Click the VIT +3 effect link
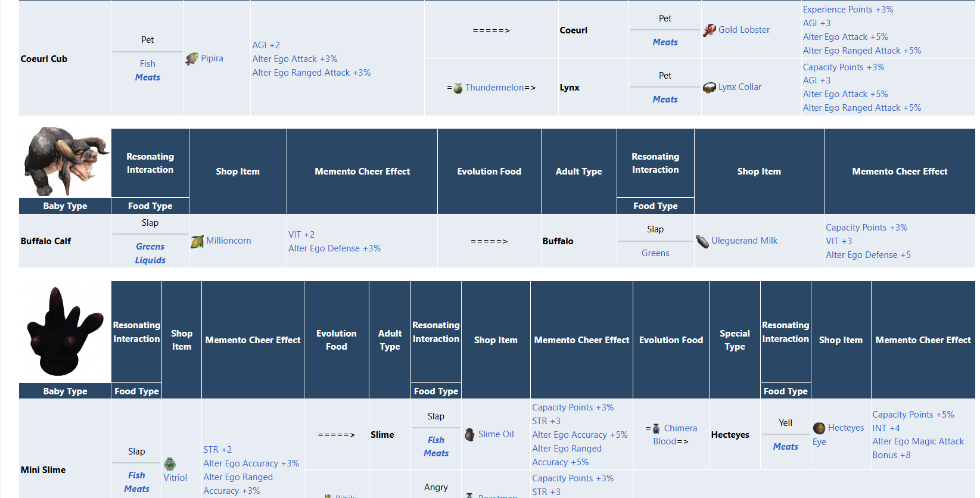Viewport: 980px width, 498px height. click(839, 241)
